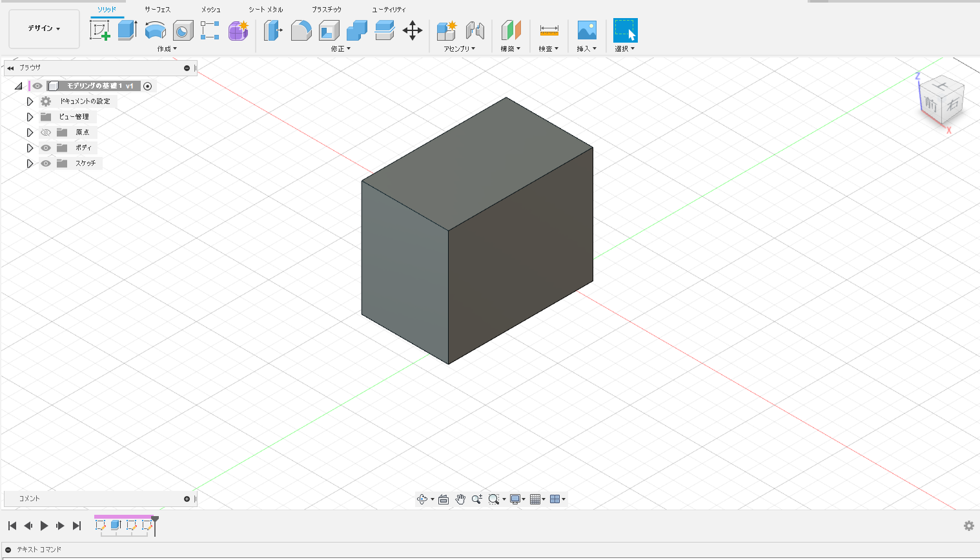Open the アセンブリ dropdown menu

pyautogui.click(x=459, y=48)
